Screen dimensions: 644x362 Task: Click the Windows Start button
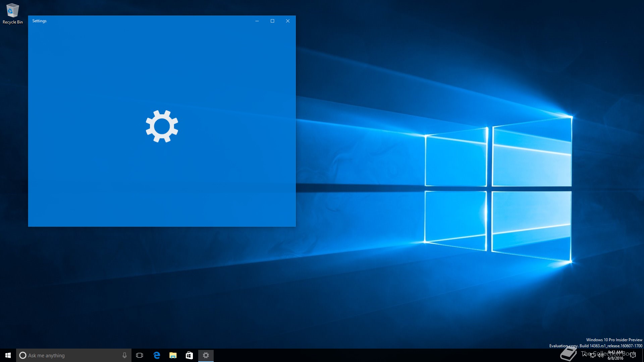pyautogui.click(x=8, y=355)
